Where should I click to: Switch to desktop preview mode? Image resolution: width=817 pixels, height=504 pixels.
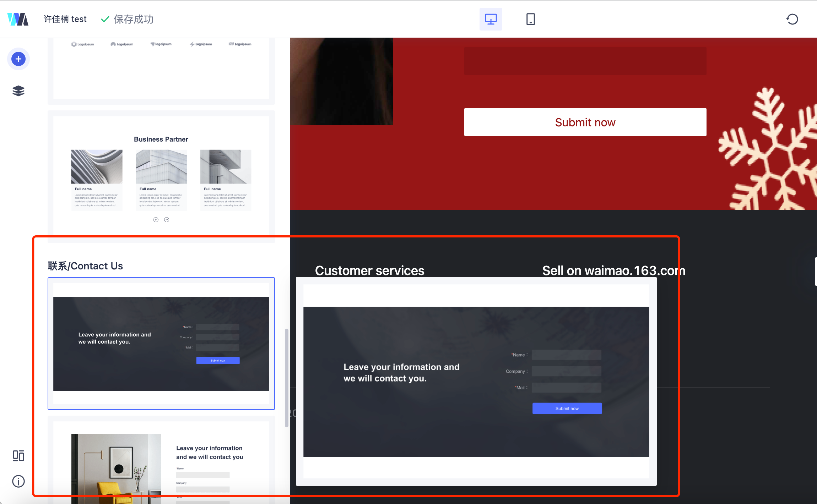(491, 19)
